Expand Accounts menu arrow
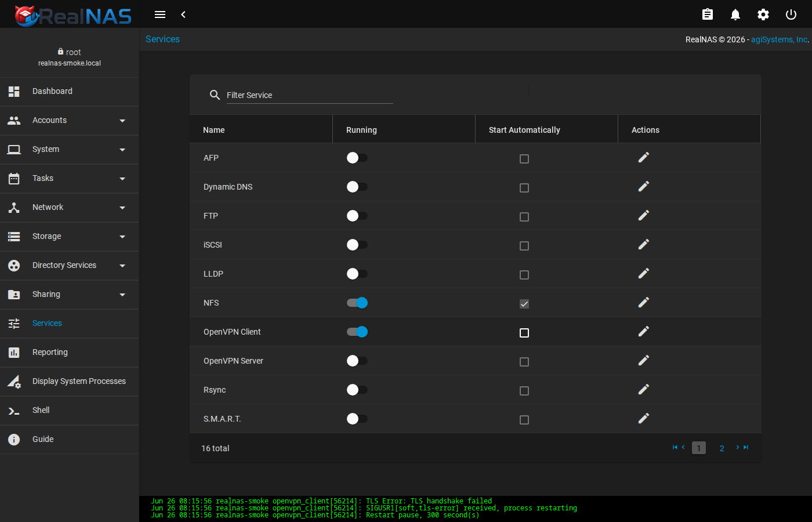The width and height of the screenshot is (812, 522). click(x=122, y=121)
